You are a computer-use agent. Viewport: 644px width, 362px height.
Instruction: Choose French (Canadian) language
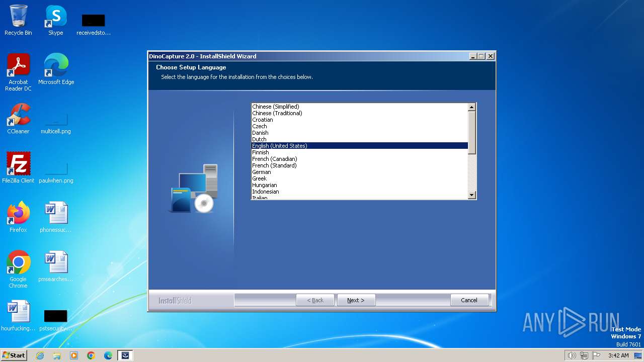point(360,159)
